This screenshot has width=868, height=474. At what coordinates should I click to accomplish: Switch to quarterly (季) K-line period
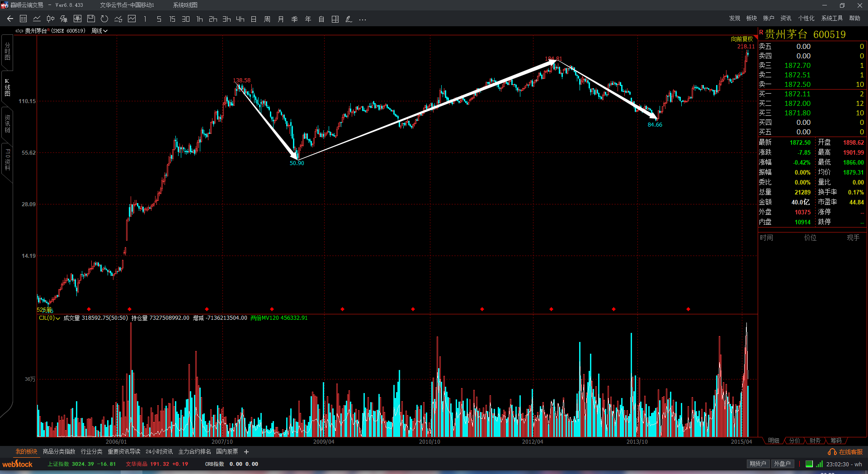294,19
